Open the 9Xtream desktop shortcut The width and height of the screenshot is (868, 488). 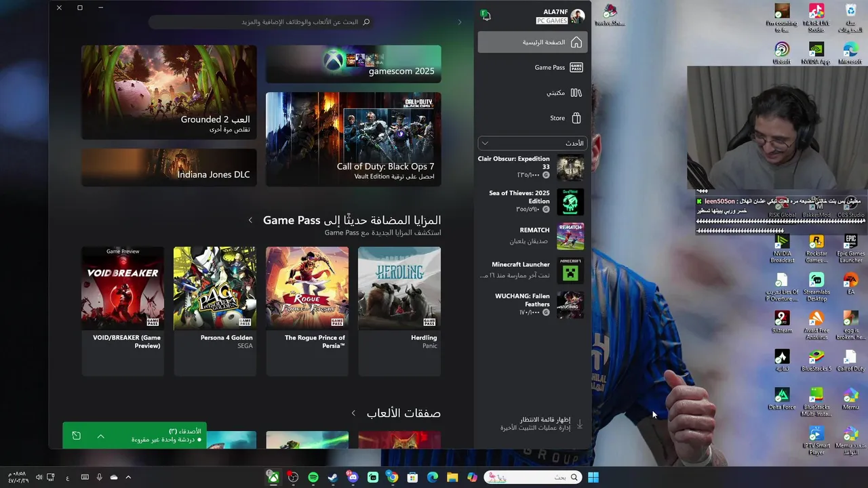[x=782, y=322]
